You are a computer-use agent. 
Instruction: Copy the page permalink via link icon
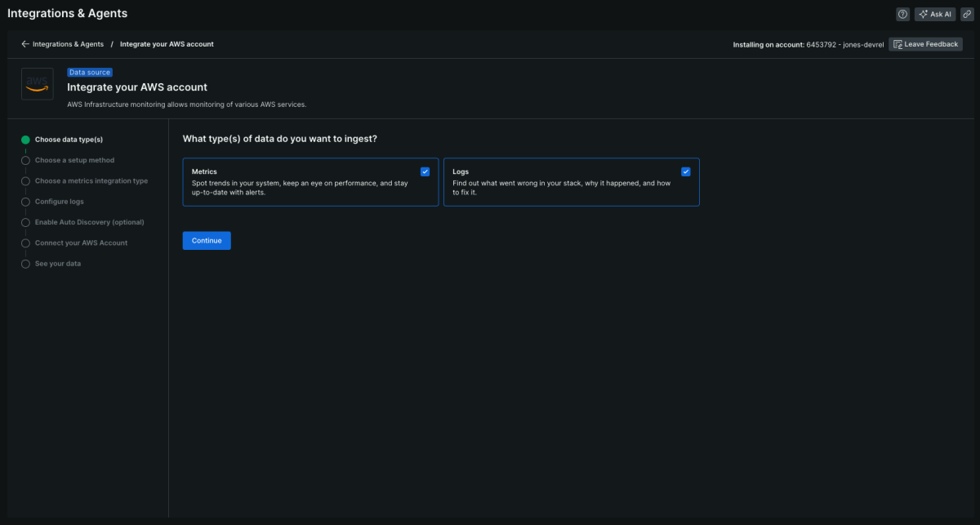[966, 14]
